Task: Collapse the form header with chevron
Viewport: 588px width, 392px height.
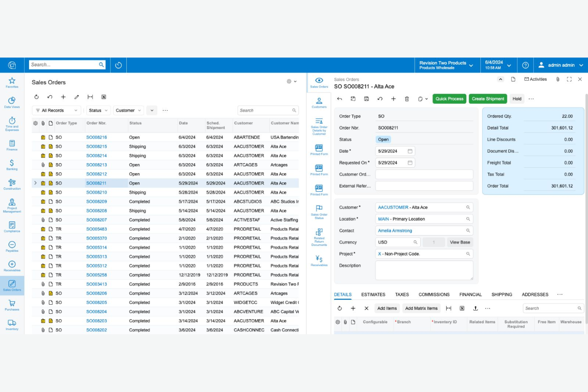Action: click(x=501, y=79)
